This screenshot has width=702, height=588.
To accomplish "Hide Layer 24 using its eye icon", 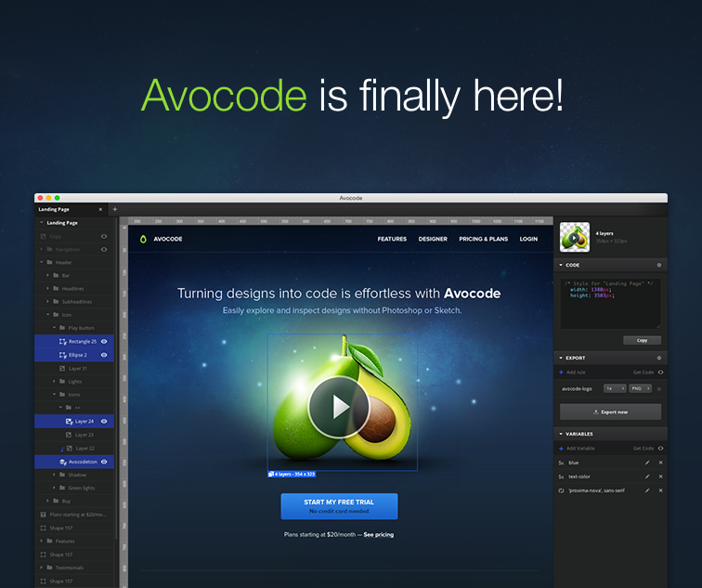I will pyautogui.click(x=104, y=422).
